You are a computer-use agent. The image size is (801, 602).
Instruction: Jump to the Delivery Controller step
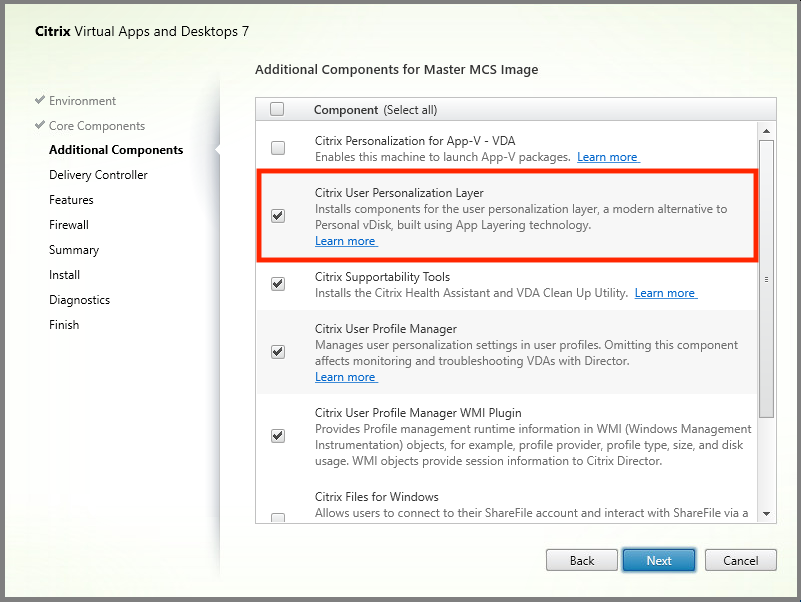click(98, 175)
